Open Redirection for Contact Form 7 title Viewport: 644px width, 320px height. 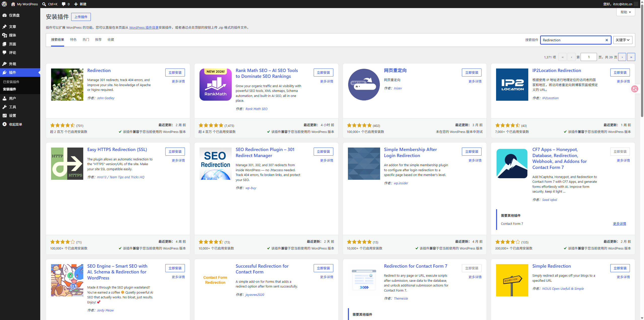(x=416, y=266)
